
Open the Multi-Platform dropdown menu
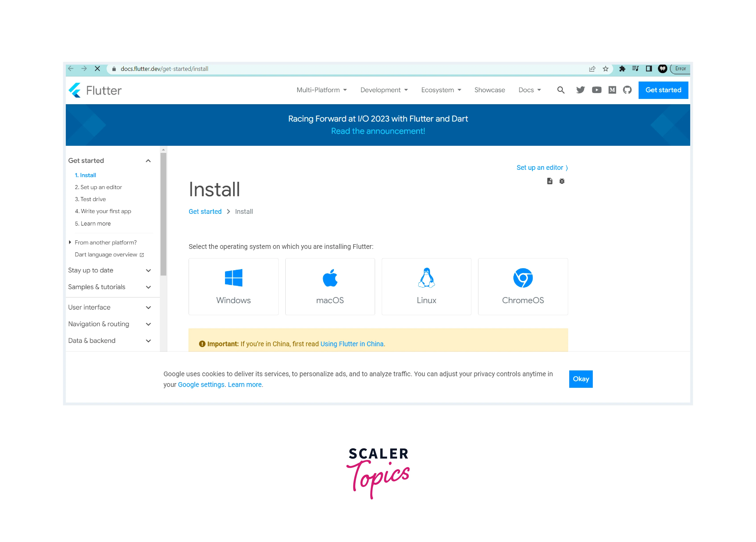(x=322, y=90)
